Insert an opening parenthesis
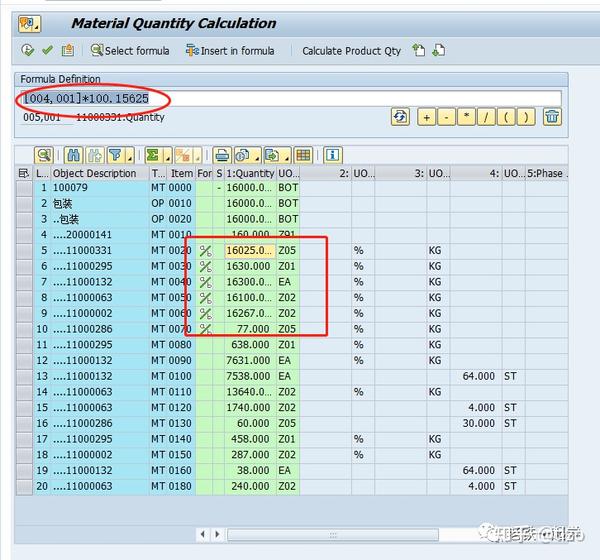Screen dimensions: 600x560 pos(506,117)
